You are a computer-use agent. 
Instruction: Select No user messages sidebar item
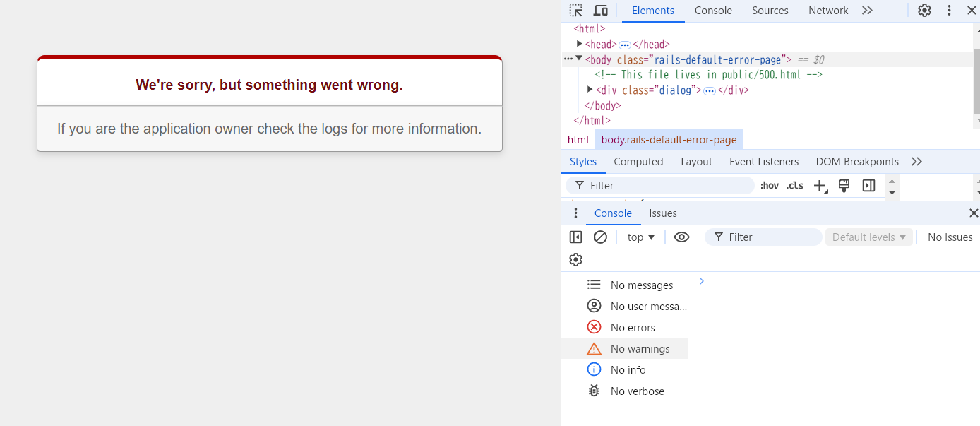tap(625, 307)
